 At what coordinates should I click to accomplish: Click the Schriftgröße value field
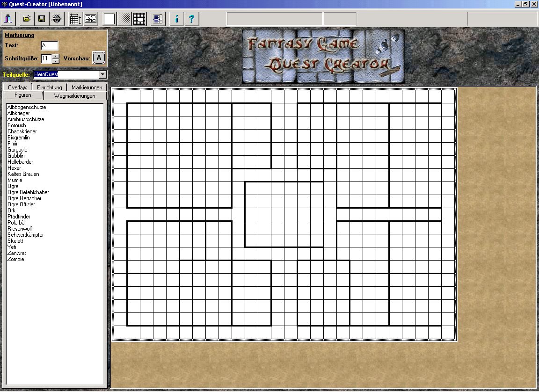coord(46,58)
